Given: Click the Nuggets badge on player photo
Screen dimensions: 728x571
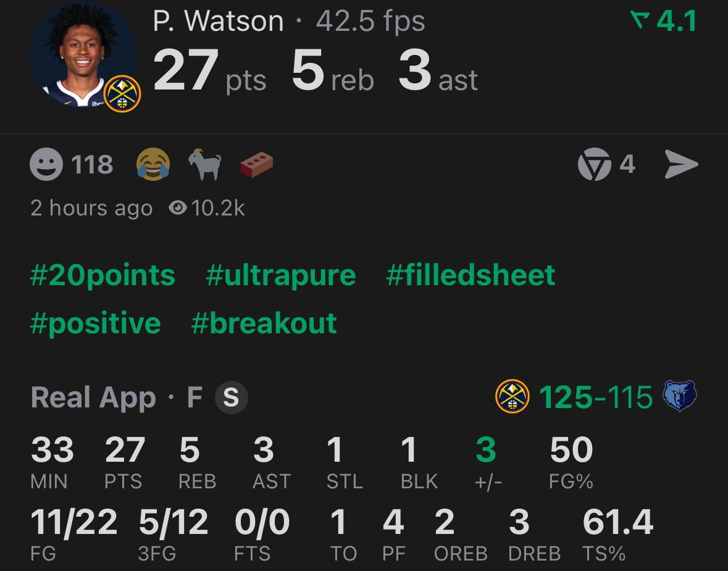Looking at the screenshot, I should pyautogui.click(x=122, y=94).
